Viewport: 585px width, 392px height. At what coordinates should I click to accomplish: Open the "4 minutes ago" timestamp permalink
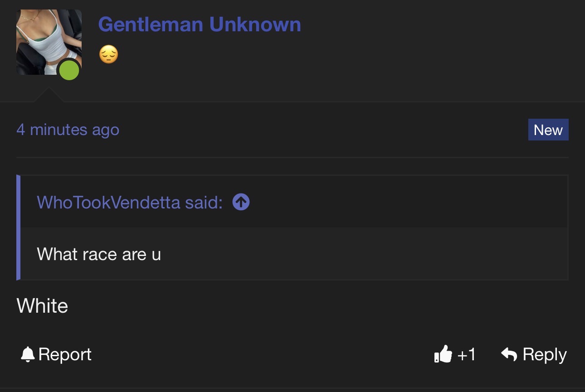coord(68,130)
